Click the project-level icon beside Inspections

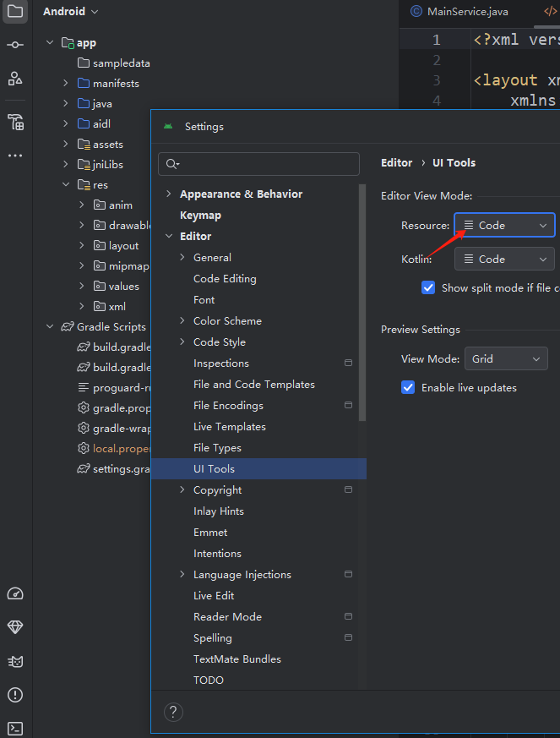(348, 363)
